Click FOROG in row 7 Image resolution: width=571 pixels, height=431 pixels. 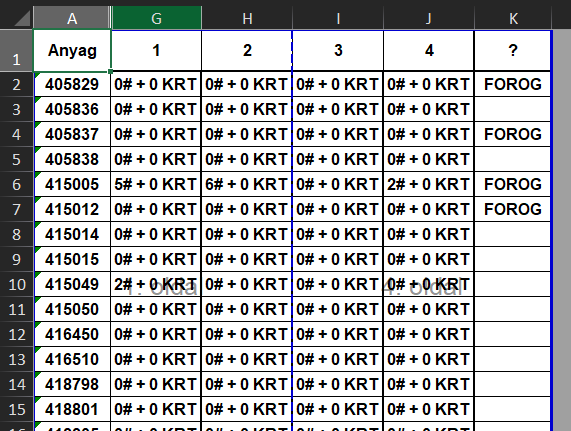pos(513,209)
